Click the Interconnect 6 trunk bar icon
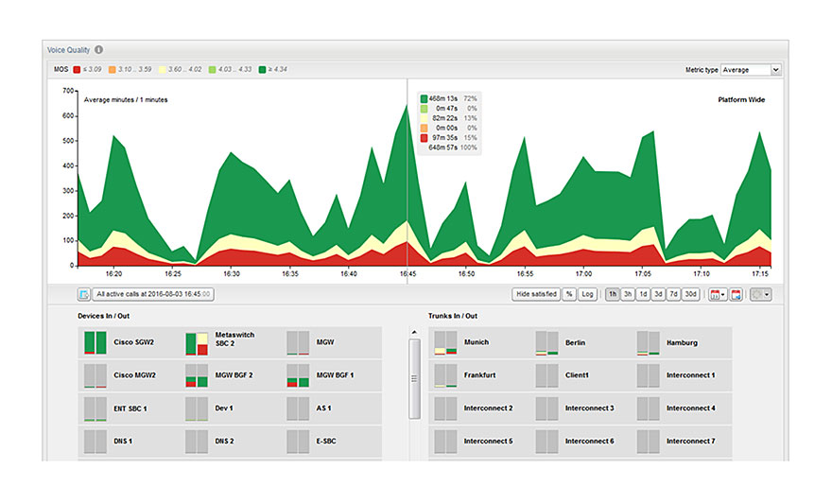The width and height of the screenshot is (832, 504). (x=547, y=442)
